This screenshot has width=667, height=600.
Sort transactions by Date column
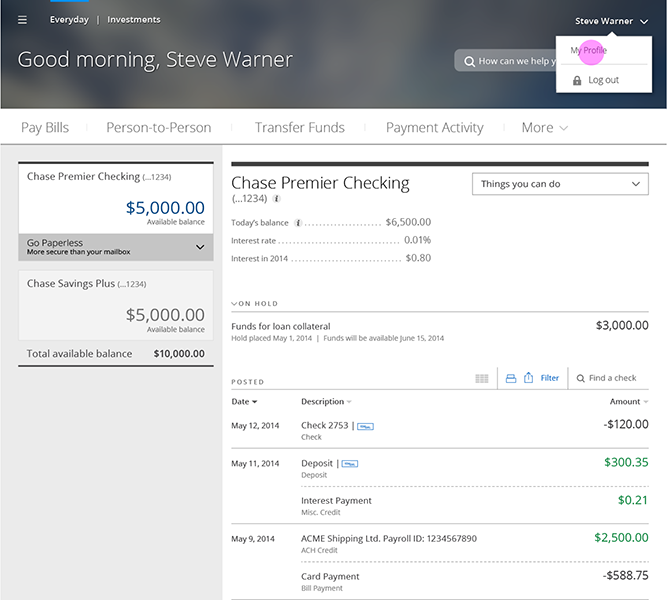pos(244,402)
